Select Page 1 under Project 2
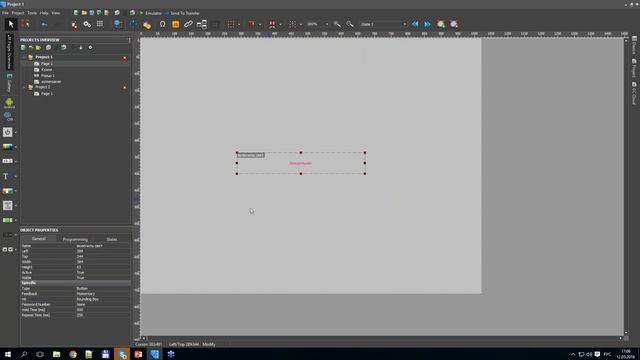Image resolution: width=640 pixels, height=360 pixels. point(47,93)
